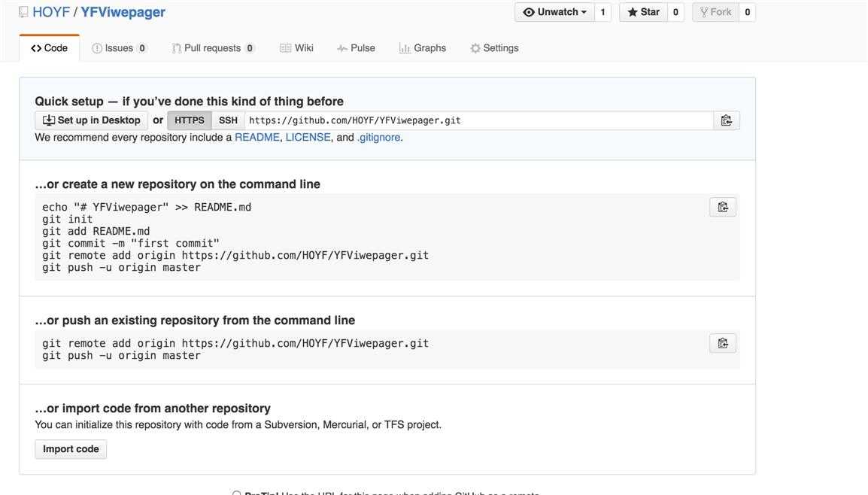The height and width of the screenshot is (495, 868).
Task: Switch to the Code tab
Action: pyautogui.click(x=50, y=48)
